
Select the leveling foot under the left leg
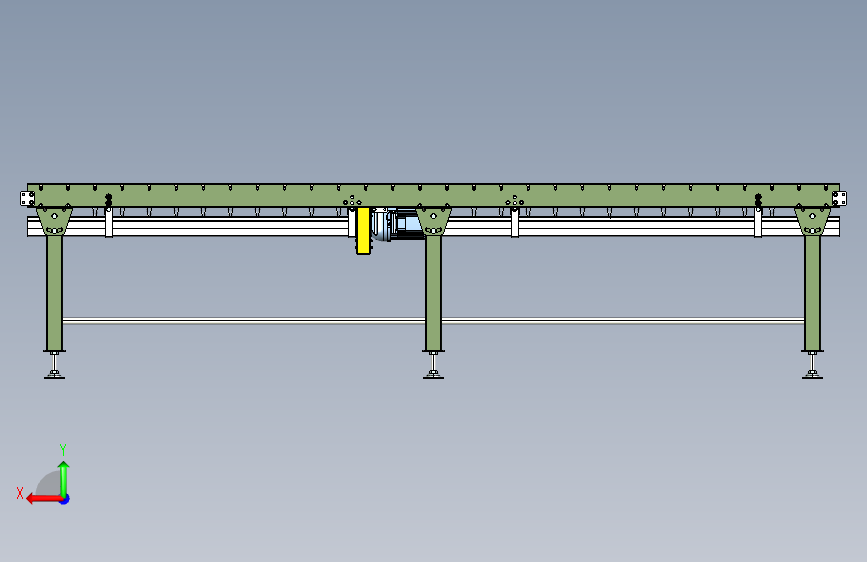click(x=54, y=366)
